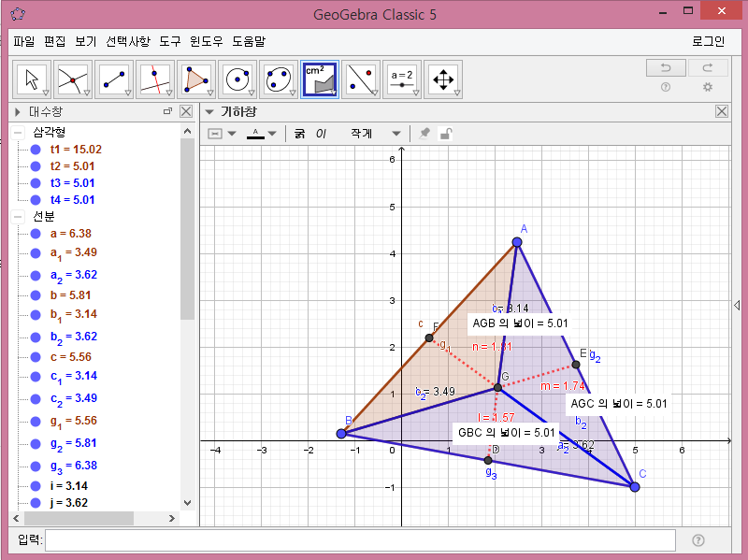Screen dimensions: 748x560
Task: Open the input help question mark icon
Action: point(698,540)
